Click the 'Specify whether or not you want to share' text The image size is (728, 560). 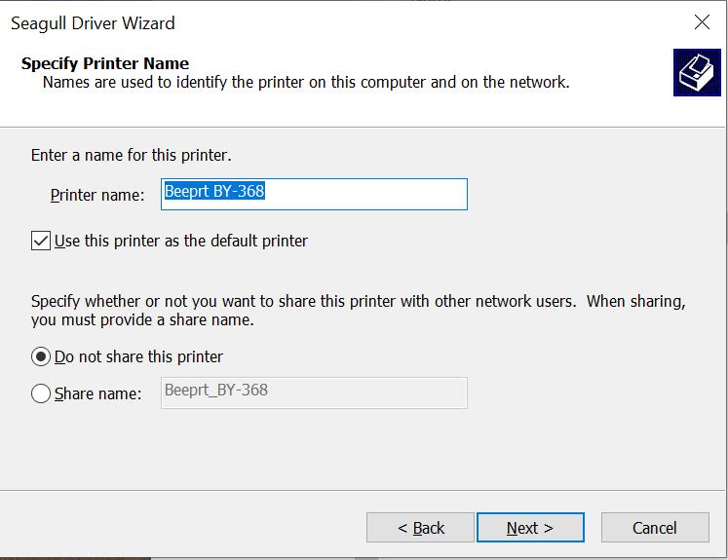[358, 311]
